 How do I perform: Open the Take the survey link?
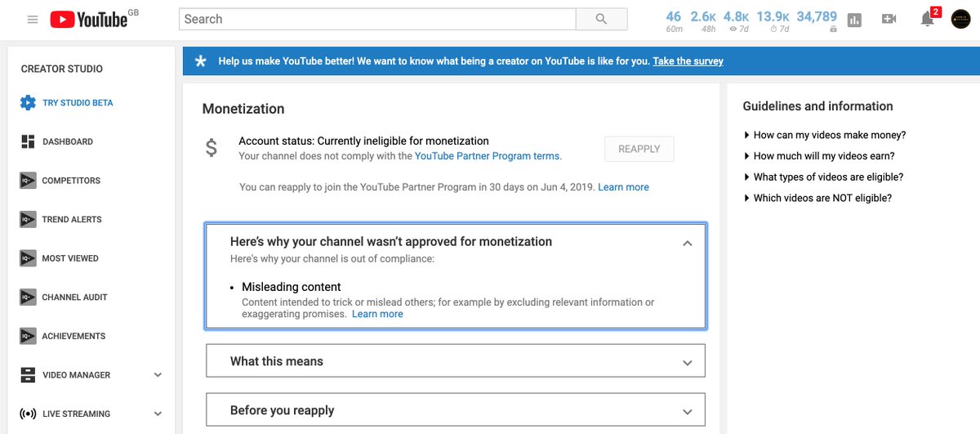[x=688, y=61]
